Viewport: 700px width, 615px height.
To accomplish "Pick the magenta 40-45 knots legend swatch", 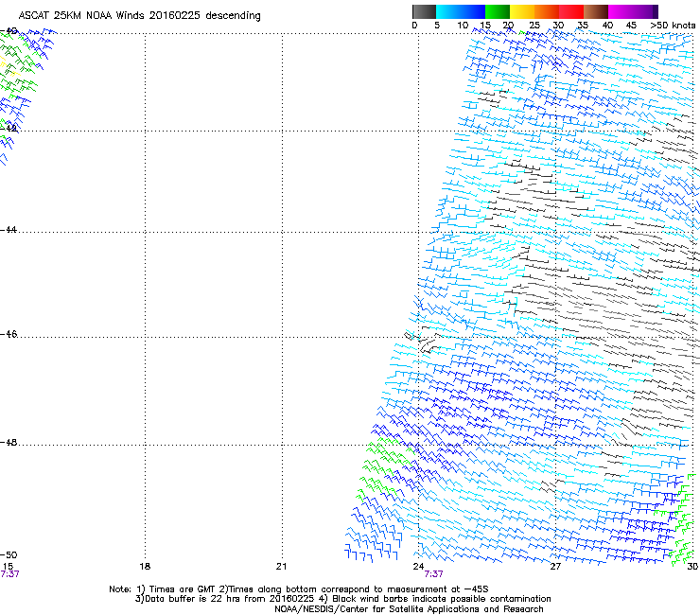I will coord(621,11).
